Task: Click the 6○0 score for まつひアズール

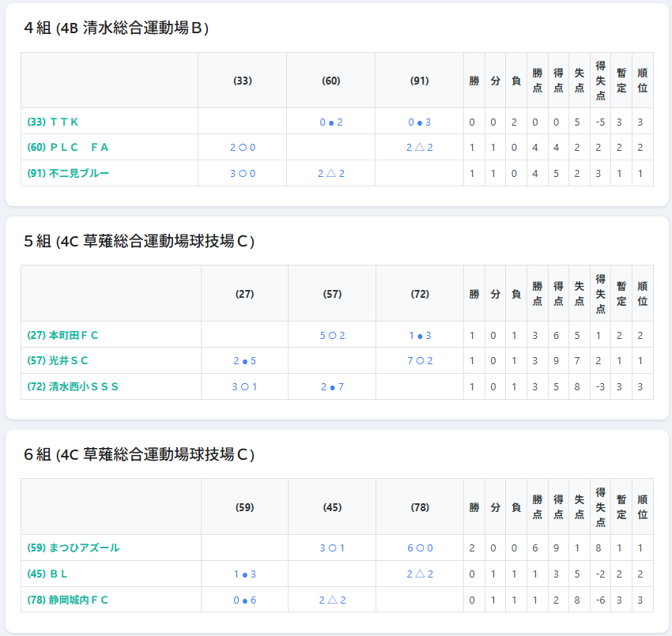Action: point(420,548)
